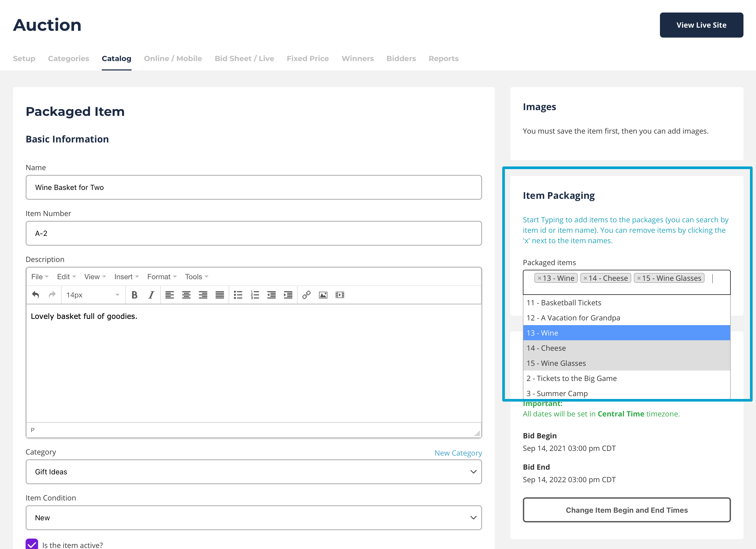756x549 pixels.
Task: Select '2 - Tickets to the Big Game' option
Action: (571, 378)
